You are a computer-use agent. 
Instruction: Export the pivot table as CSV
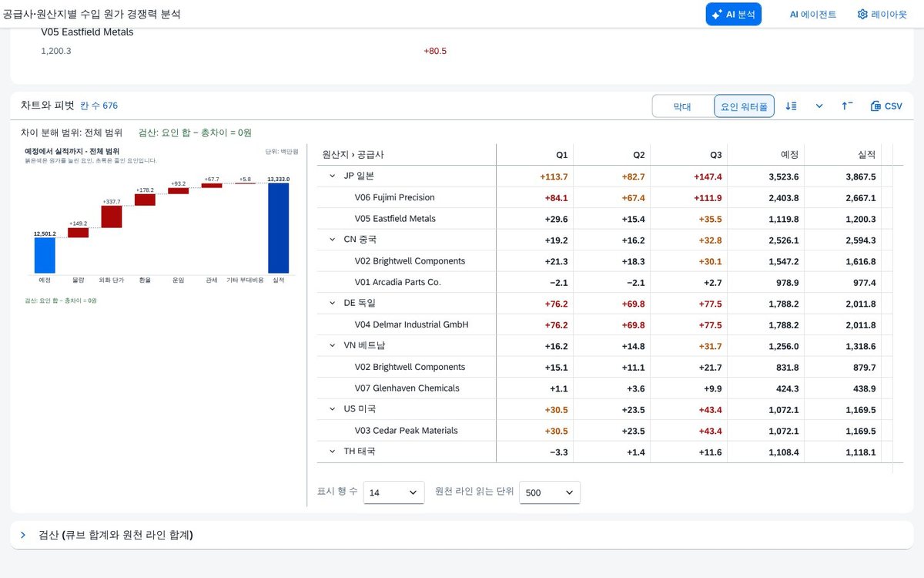click(x=886, y=106)
